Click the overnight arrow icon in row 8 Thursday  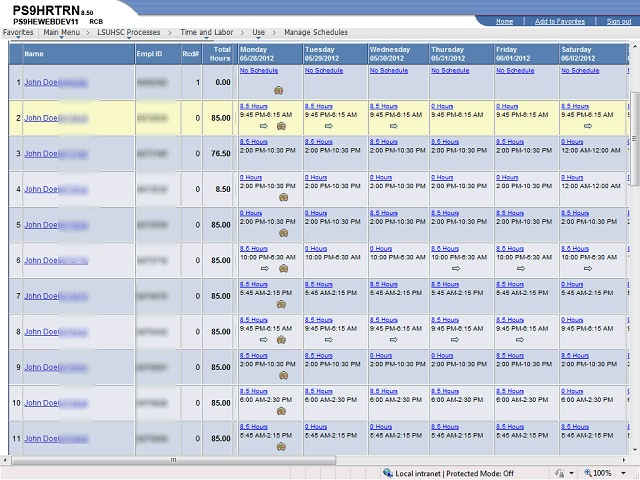coord(455,340)
